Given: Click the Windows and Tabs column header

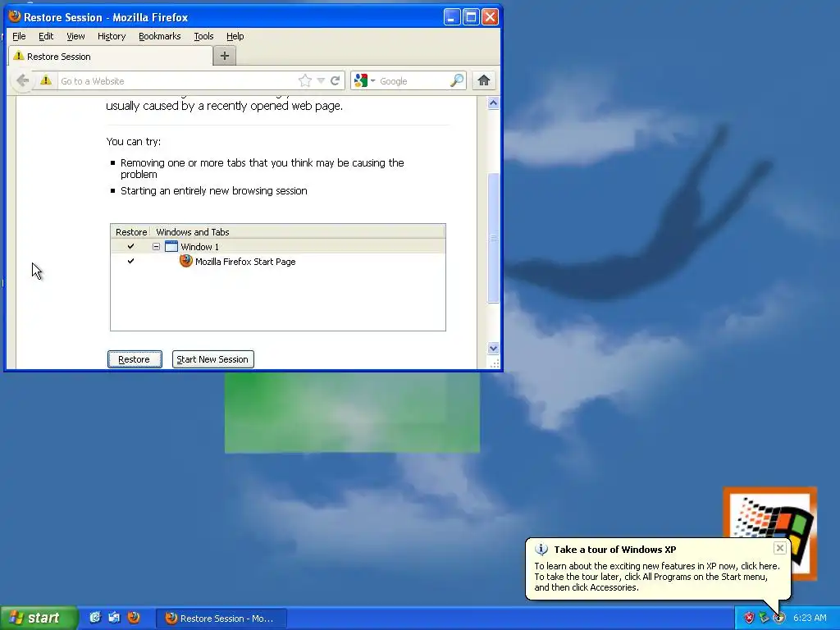Looking at the screenshot, I should (297, 232).
